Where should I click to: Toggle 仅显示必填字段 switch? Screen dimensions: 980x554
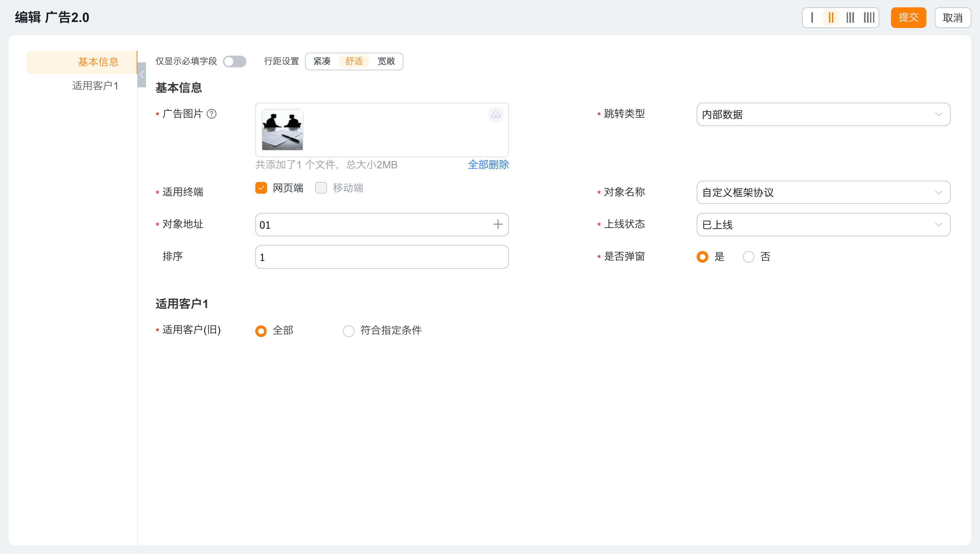click(x=234, y=61)
